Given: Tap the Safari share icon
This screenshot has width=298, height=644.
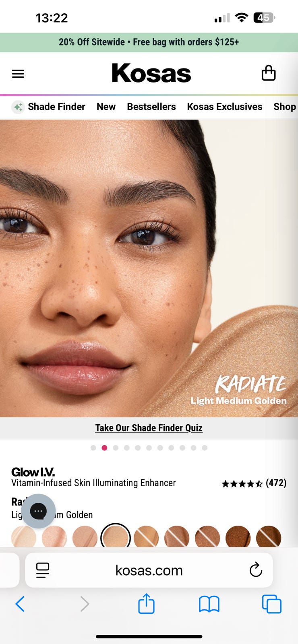Looking at the screenshot, I should 146,603.
